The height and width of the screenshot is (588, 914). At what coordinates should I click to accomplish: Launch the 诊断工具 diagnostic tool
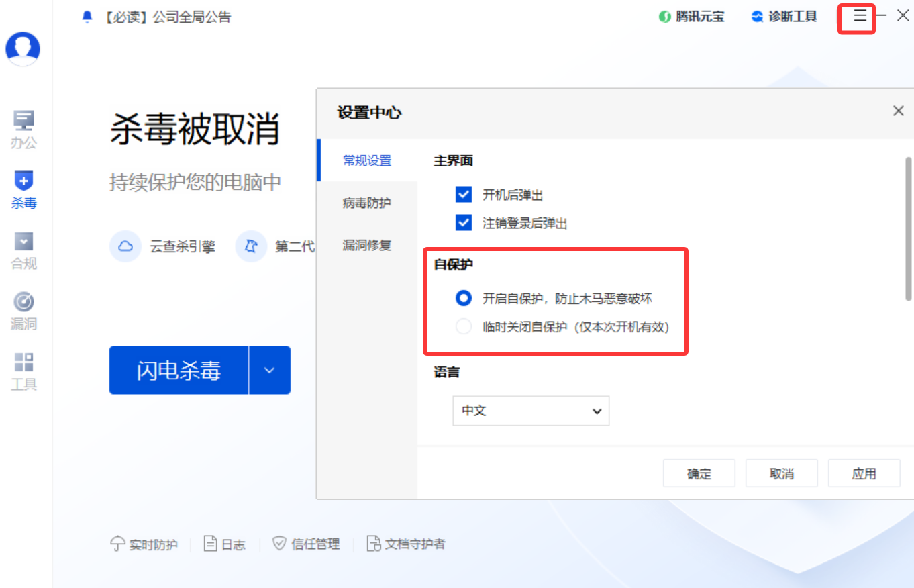pyautogui.click(x=784, y=17)
